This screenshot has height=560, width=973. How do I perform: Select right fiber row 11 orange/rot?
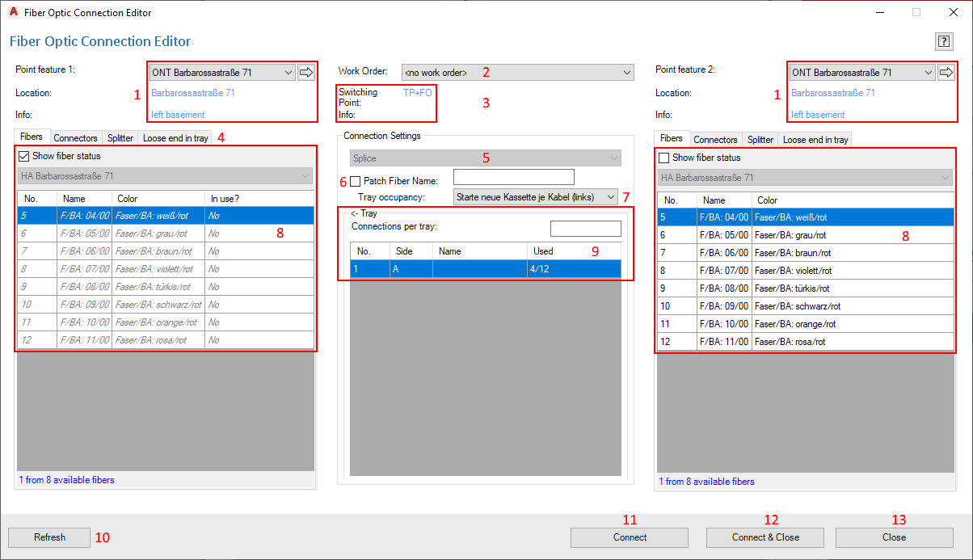coord(806,324)
